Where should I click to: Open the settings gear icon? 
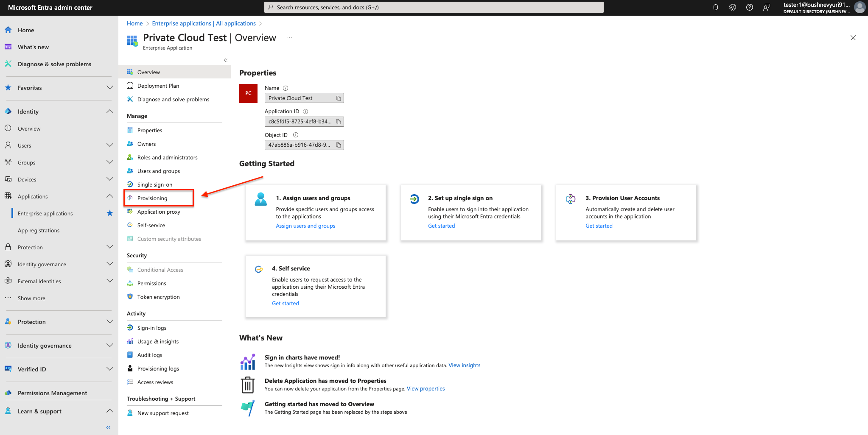pyautogui.click(x=733, y=7)
